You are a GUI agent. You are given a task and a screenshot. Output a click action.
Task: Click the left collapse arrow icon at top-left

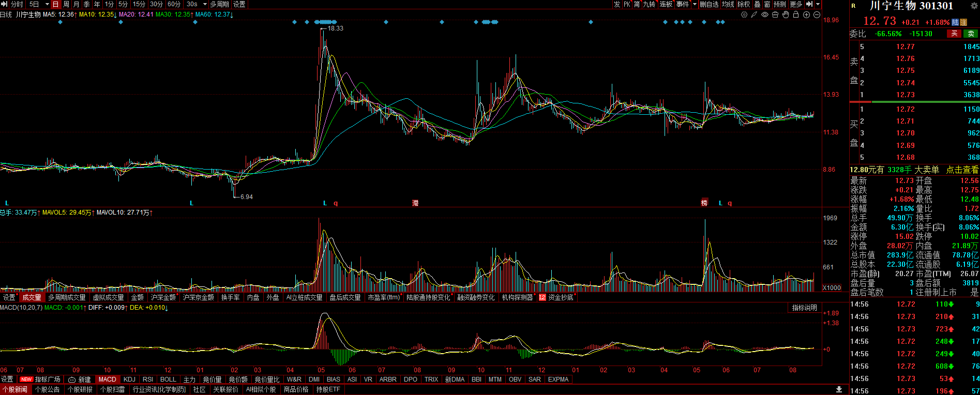coord(4,4)
